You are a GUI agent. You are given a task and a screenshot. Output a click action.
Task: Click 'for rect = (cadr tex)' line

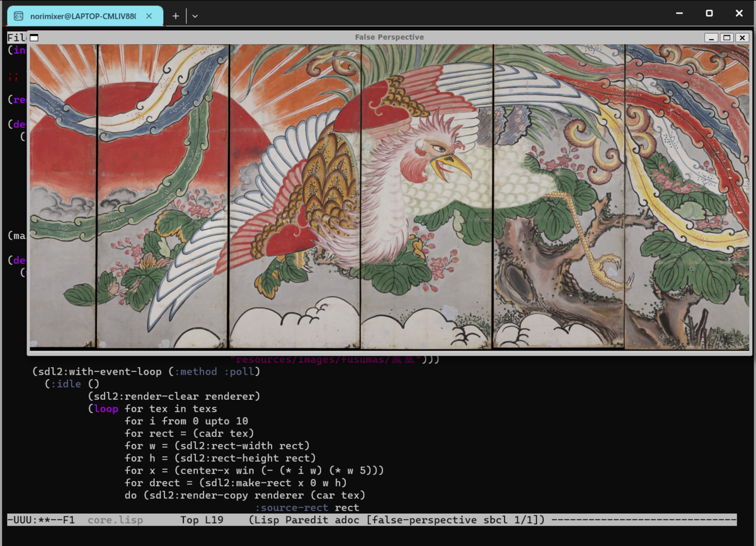190,433
